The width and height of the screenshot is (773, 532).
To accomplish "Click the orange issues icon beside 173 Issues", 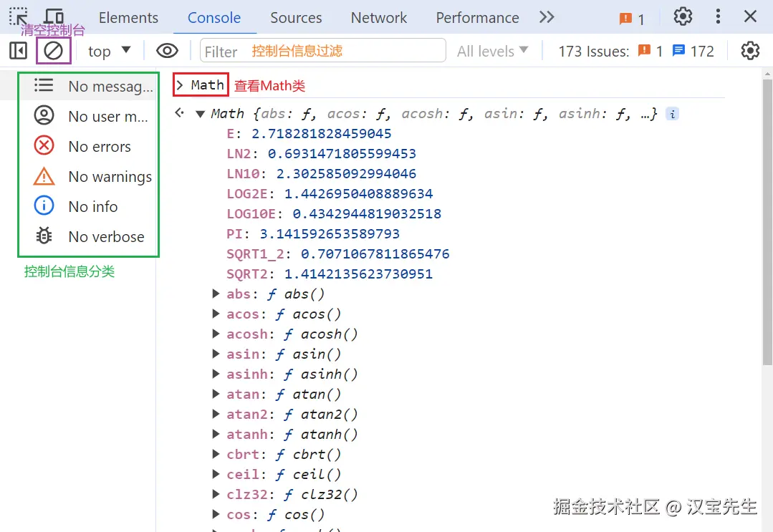I will (644, 50).
